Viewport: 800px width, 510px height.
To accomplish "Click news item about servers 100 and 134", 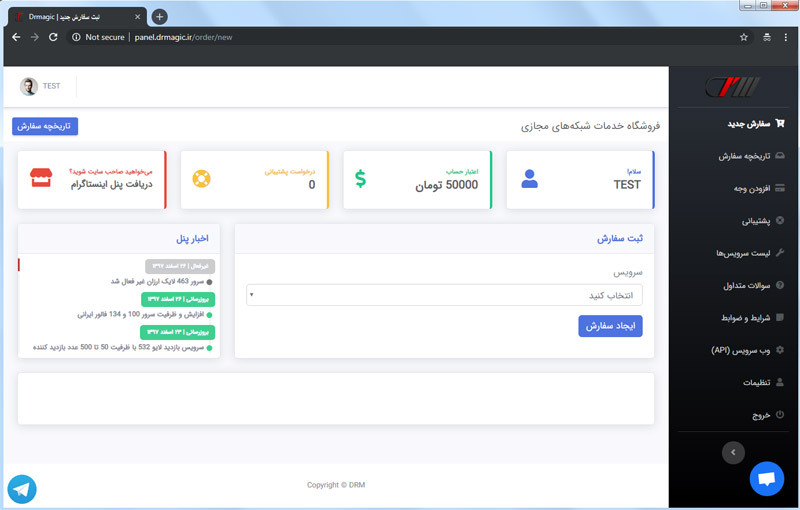I will [140, 314].
